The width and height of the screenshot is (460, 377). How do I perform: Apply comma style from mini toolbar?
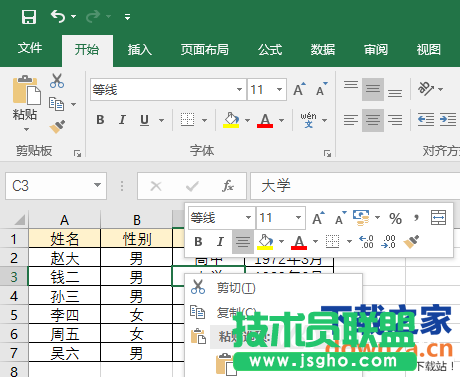coord(416,218)
